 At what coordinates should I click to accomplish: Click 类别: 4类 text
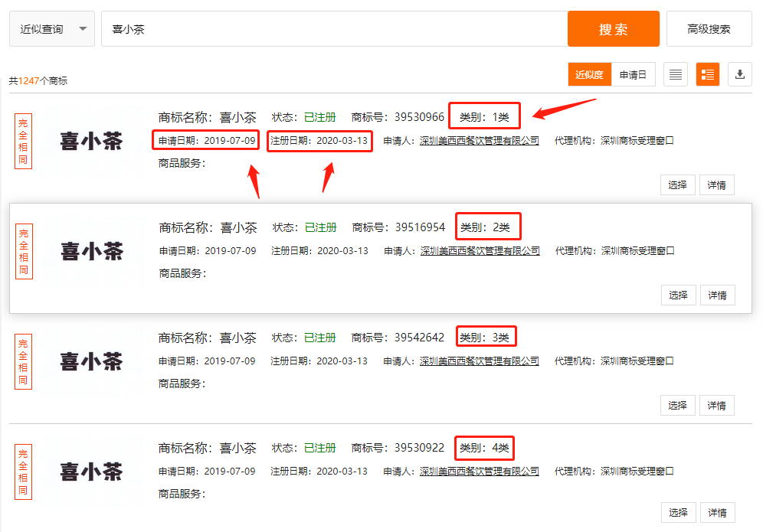(484, 448)
